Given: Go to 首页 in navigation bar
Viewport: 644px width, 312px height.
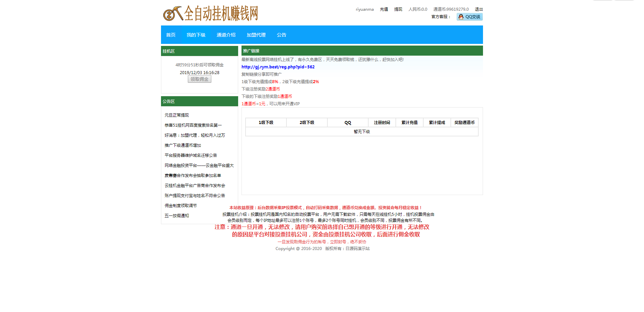Looking at the screenshot, I should pyautogui.click(x=171, y=35).
